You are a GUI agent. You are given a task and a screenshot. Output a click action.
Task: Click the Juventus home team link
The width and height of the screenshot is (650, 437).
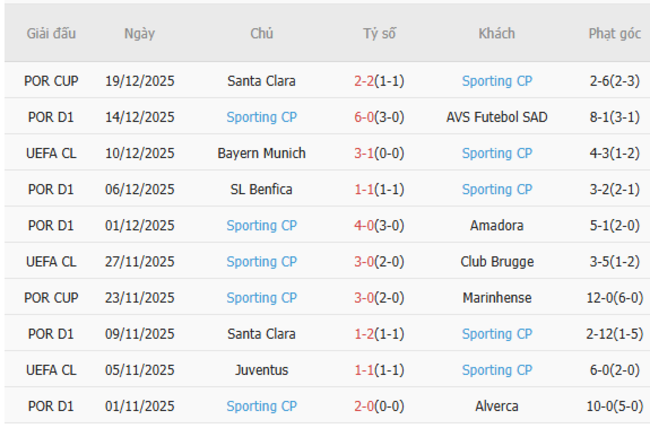tap(261, 370)
